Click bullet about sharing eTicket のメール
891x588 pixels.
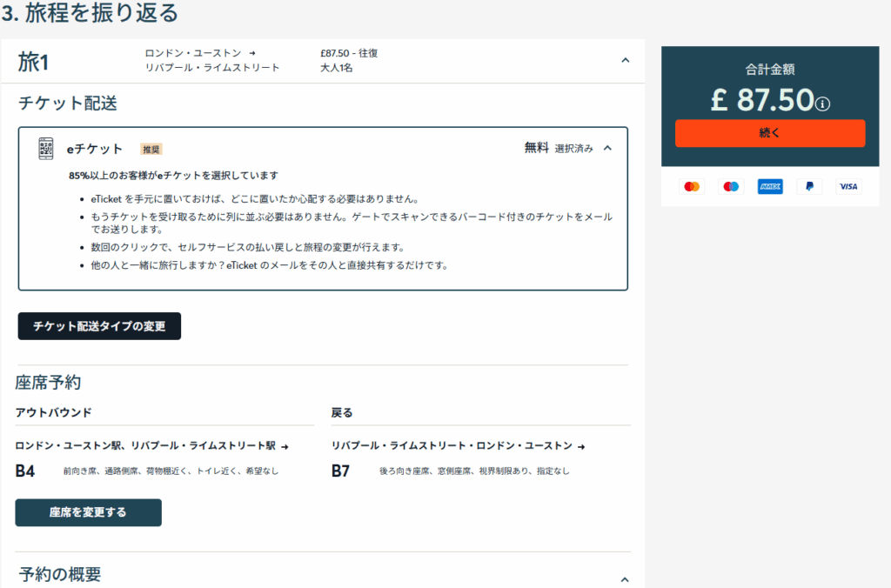pyautogui.click(x=270, y=265)
